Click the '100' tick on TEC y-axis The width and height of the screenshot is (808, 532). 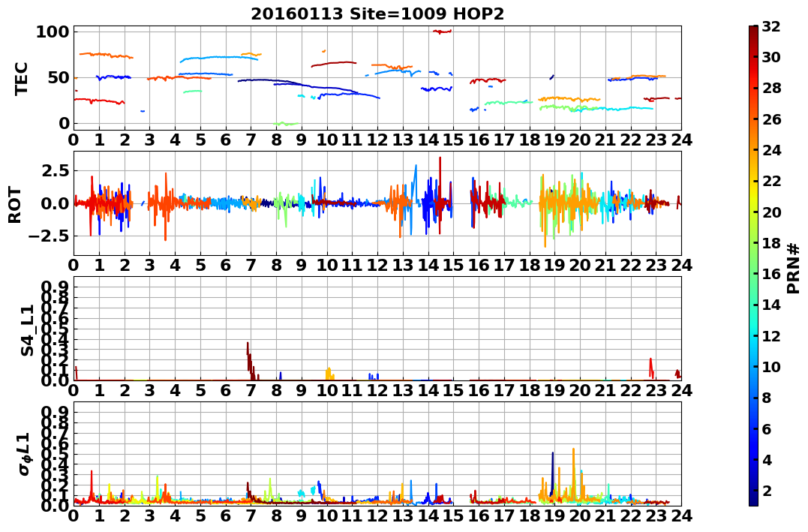[53, 32]
